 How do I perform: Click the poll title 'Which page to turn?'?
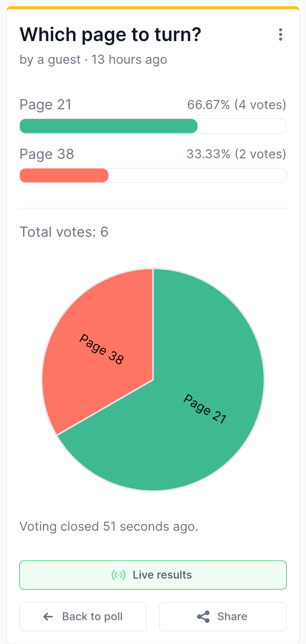click(x=110, y=35)
